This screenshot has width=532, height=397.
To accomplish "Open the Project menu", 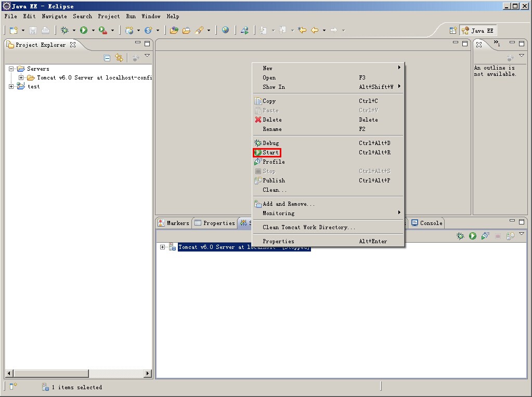I will pyautogui.click(x=109, y=16).
